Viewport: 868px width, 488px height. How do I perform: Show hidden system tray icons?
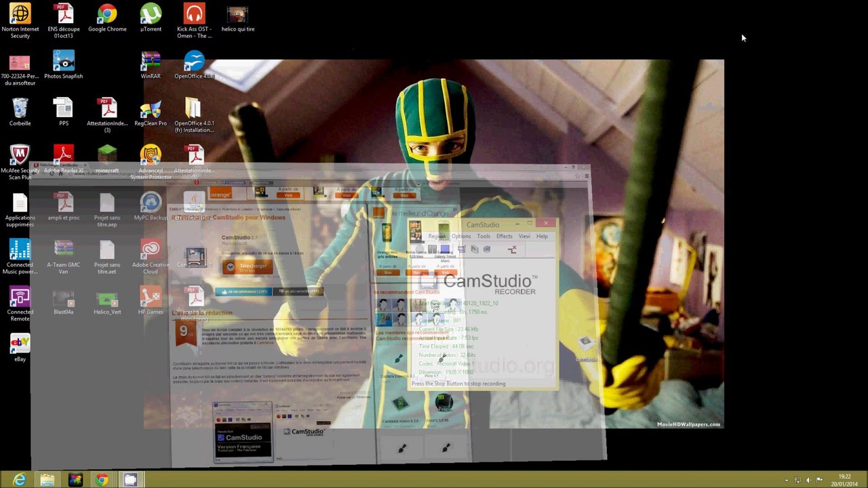pos(787,481)
